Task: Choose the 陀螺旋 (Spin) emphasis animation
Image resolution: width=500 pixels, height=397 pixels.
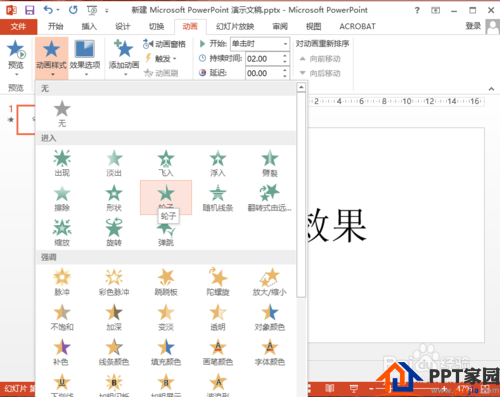Action: click(x=218, y=282)
